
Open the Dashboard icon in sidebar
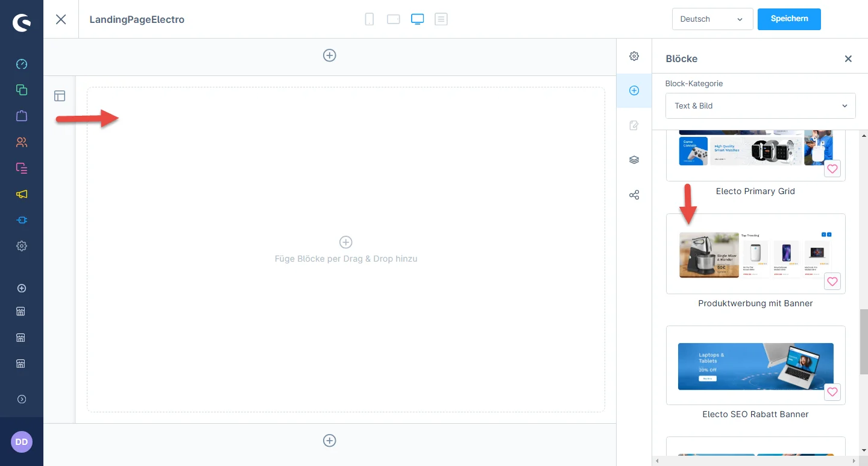22,65
